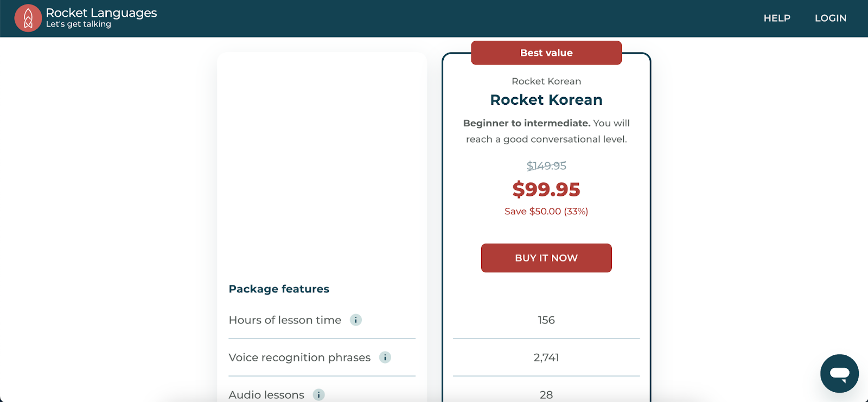This screenshot has width=868, height=402.
Task: Click the BUY IT NOW button
Action: point(546,258)
